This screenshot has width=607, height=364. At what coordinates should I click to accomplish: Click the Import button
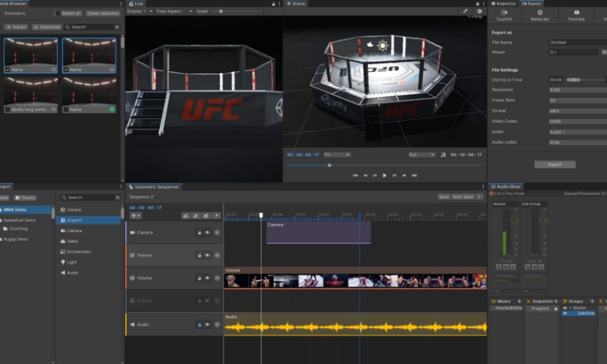click(x=16, y=27)
